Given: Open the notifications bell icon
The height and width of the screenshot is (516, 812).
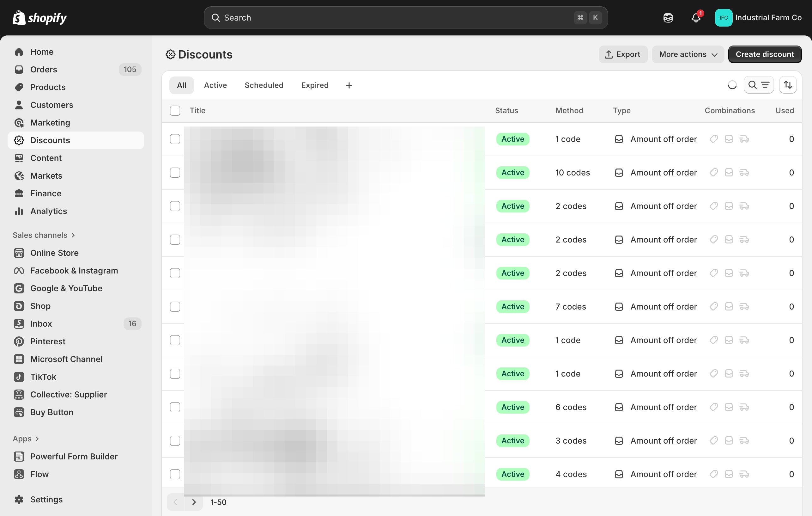Looking at the screenshot, I should 696,18.
